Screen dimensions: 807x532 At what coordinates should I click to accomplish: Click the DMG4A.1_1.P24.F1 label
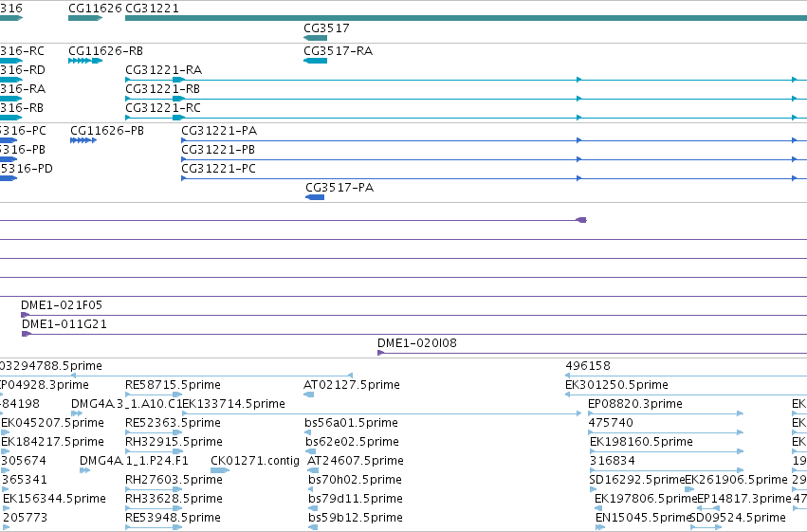click(x=134, y=461)
